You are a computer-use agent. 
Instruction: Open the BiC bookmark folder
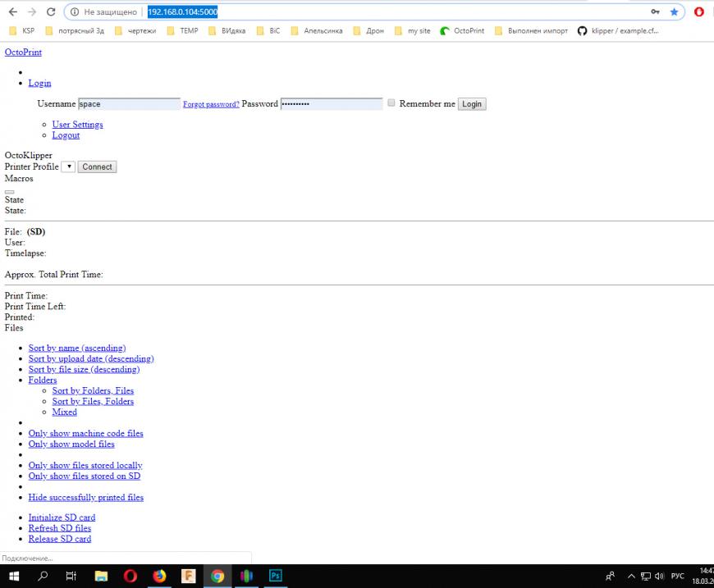tap(268, 30)
